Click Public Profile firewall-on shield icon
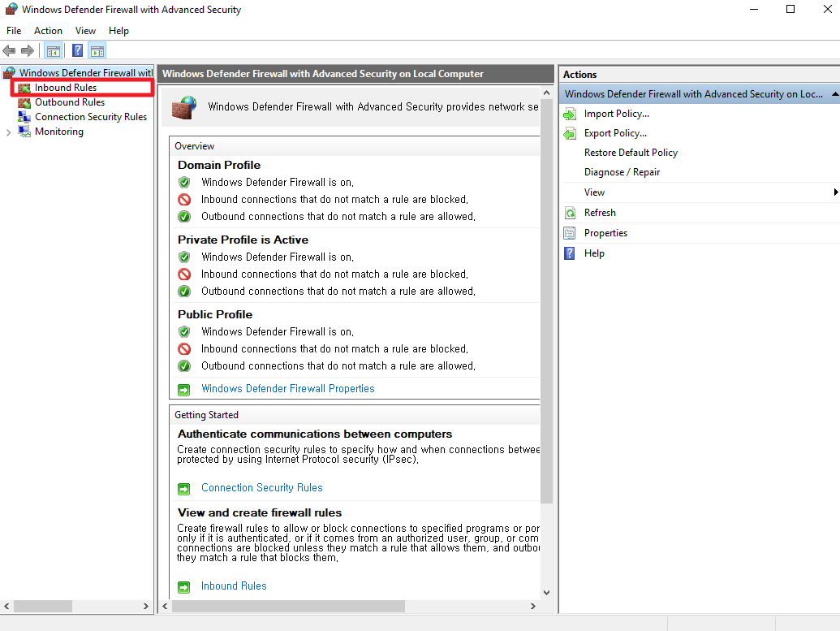This screenshot has width=840, height=631. click(x=184, y=332)
